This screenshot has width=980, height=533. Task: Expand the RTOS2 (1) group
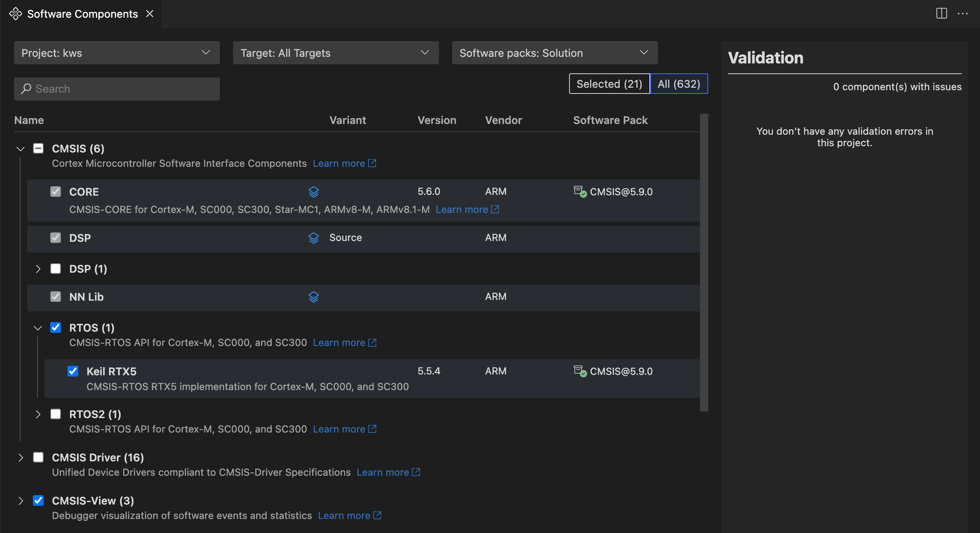coord(38,414)
